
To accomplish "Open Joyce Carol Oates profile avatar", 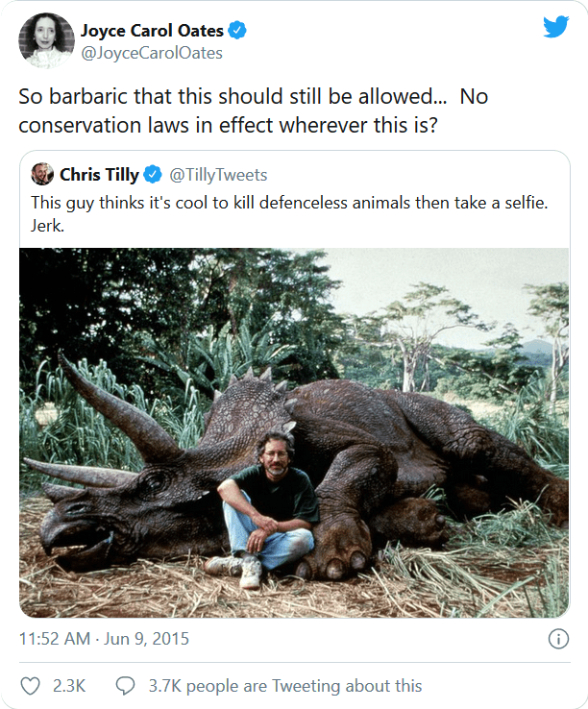I will coord(46,41).
